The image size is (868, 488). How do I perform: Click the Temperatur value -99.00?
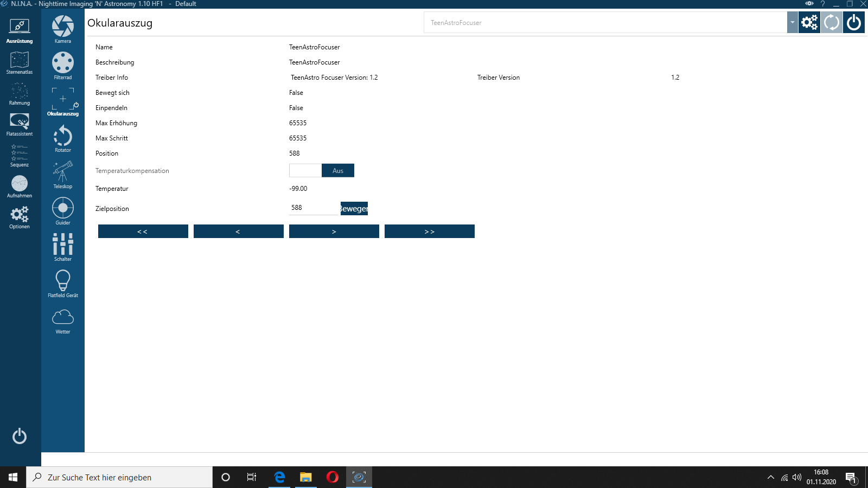298,189
